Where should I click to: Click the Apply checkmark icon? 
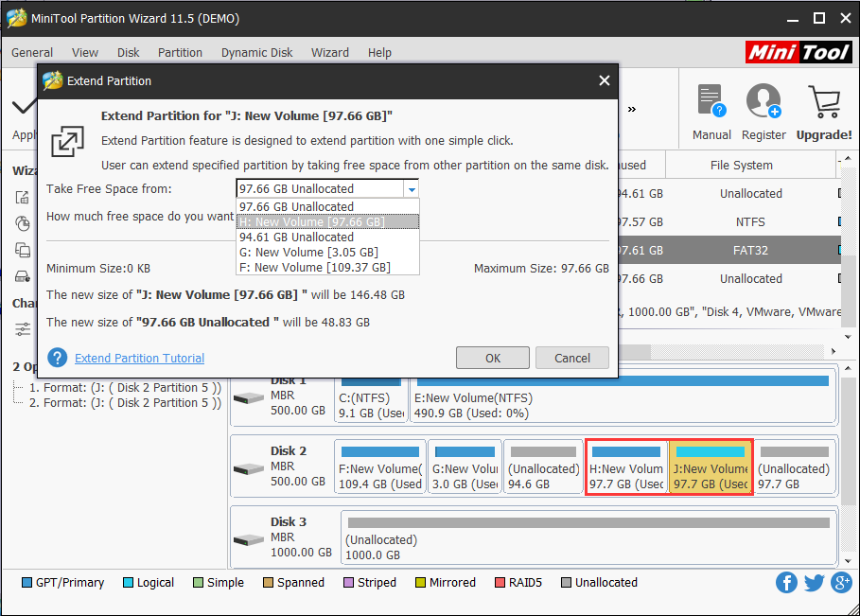coord(23,106)
